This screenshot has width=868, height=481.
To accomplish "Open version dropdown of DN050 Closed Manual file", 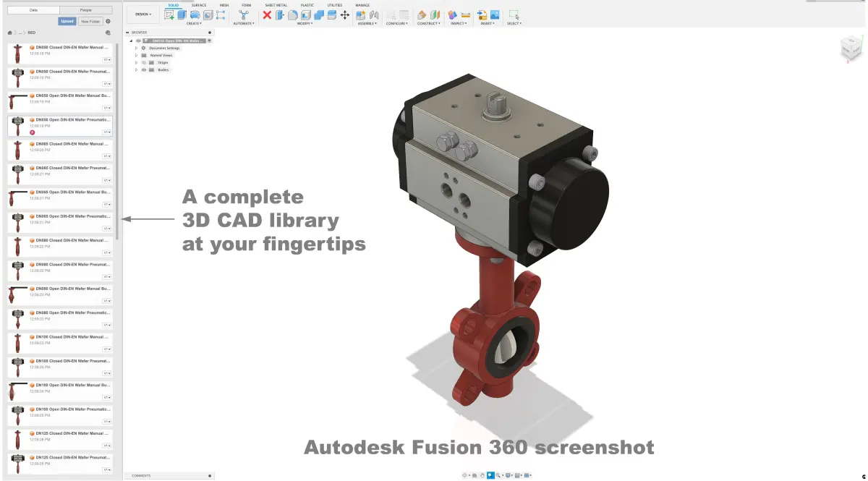I will point(107,59).
